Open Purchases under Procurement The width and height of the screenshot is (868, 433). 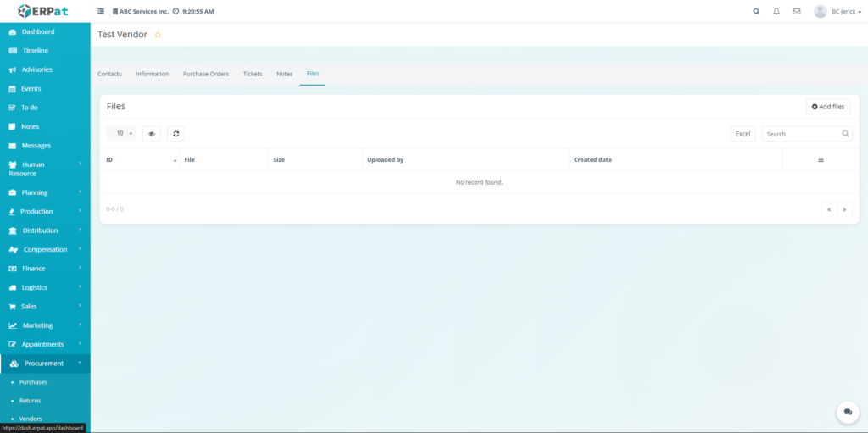point(34,382)
